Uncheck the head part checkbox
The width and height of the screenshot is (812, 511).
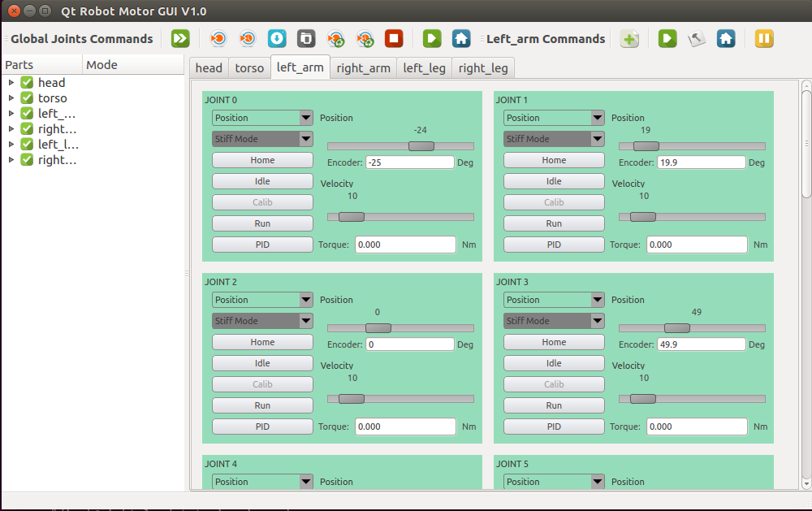click(x=27, y=83)
